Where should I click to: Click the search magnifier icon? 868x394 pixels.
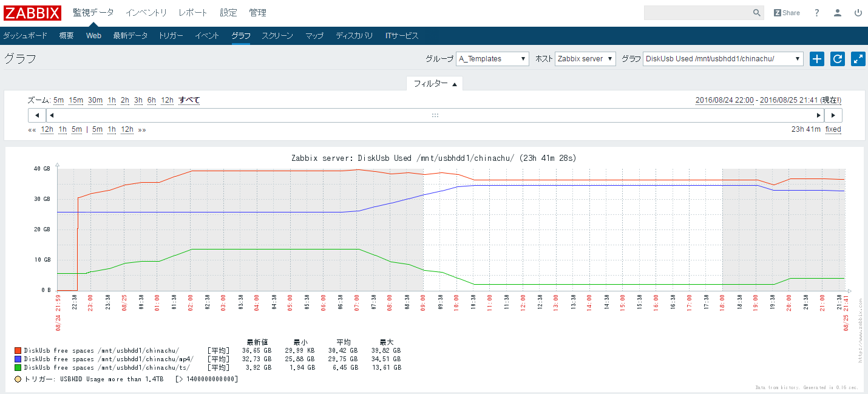coord(756,12)
